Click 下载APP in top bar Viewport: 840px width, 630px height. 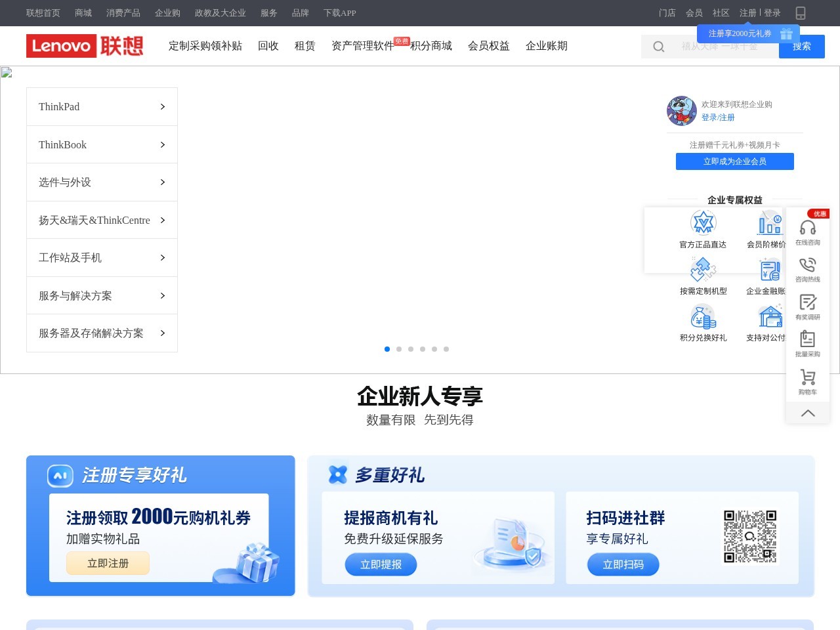click(340, 13)
